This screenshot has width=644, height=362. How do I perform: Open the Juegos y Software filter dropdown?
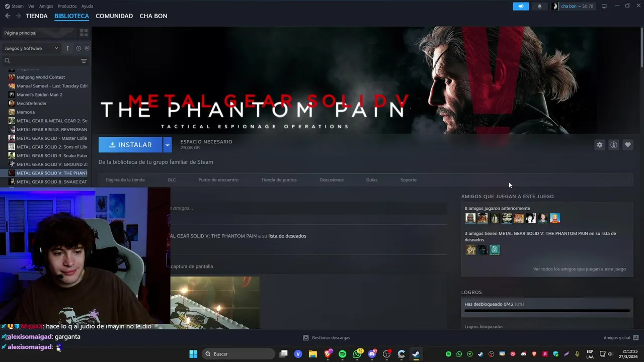[31, 48]
